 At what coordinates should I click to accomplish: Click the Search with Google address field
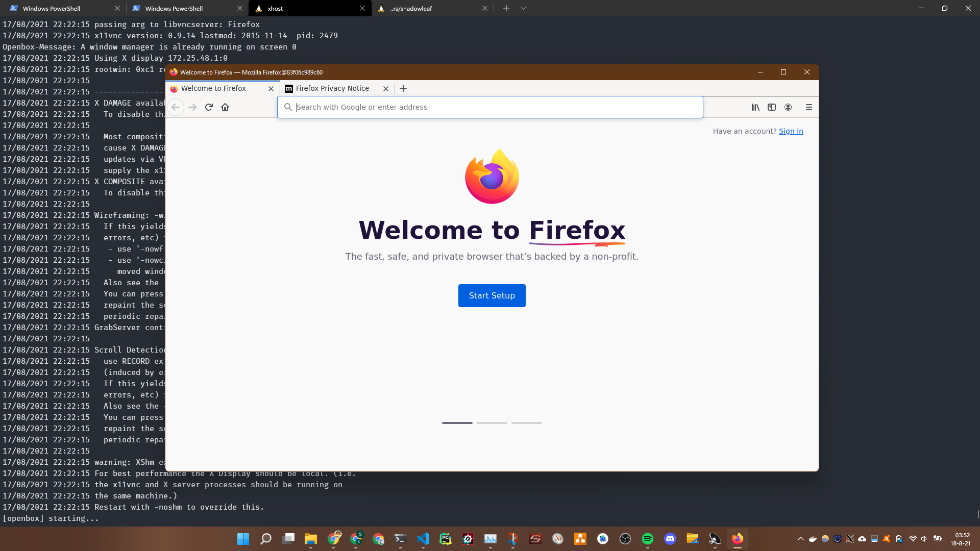pos(490,107)
